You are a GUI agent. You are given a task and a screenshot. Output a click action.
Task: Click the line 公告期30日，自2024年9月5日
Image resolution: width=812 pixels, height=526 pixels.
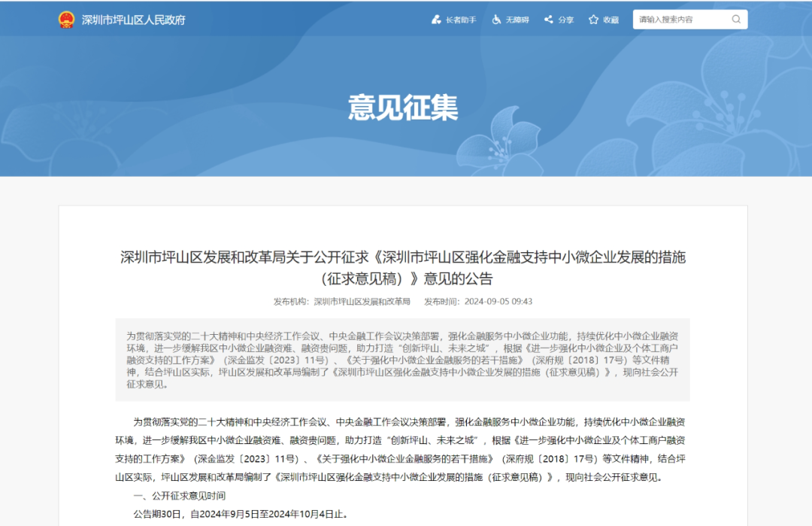coord(241,514)
